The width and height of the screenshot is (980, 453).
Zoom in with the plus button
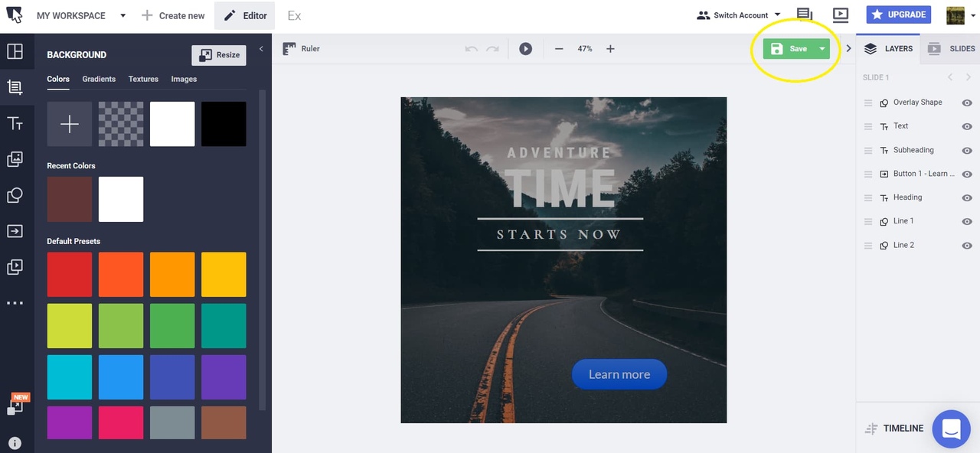click(x=610, y=49)
